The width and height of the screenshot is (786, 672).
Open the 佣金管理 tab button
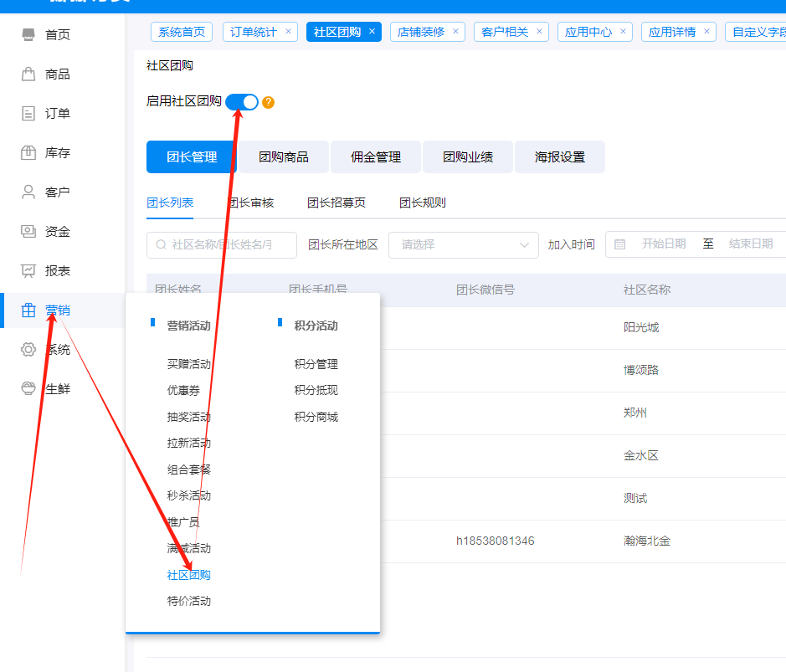point(375,157)
